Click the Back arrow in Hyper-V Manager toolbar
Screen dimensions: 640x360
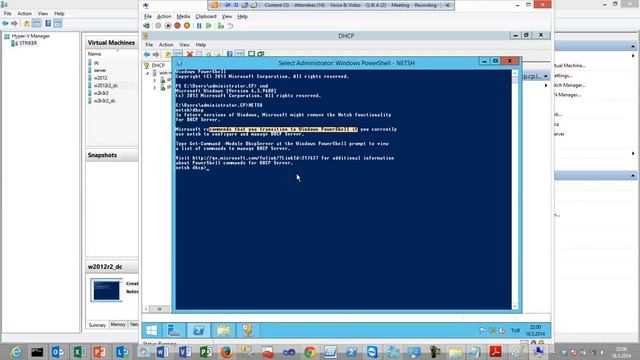[5, 24]
